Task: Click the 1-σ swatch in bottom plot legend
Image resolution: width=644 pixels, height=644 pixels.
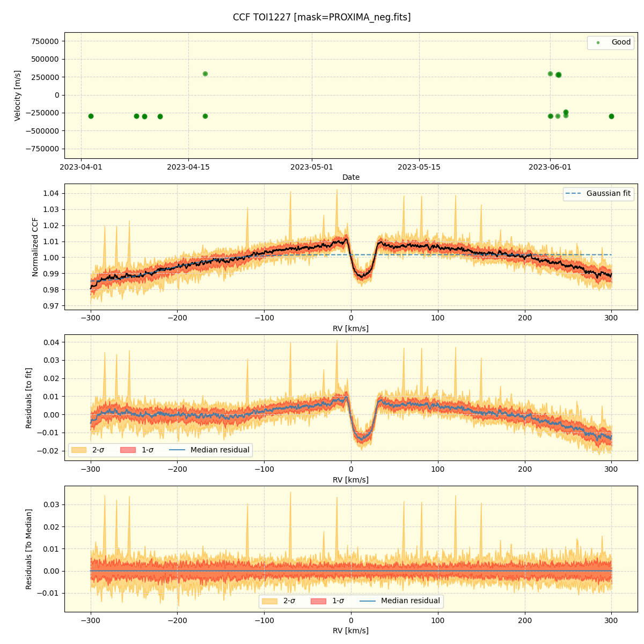Action: (x=319, y=601)
